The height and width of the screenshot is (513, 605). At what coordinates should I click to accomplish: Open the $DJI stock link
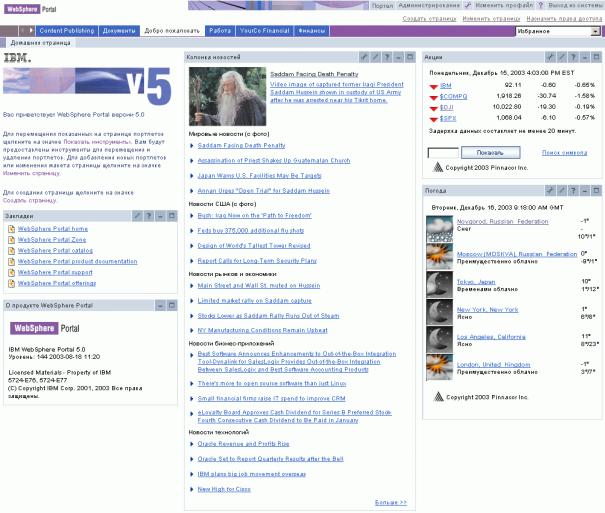446,107
